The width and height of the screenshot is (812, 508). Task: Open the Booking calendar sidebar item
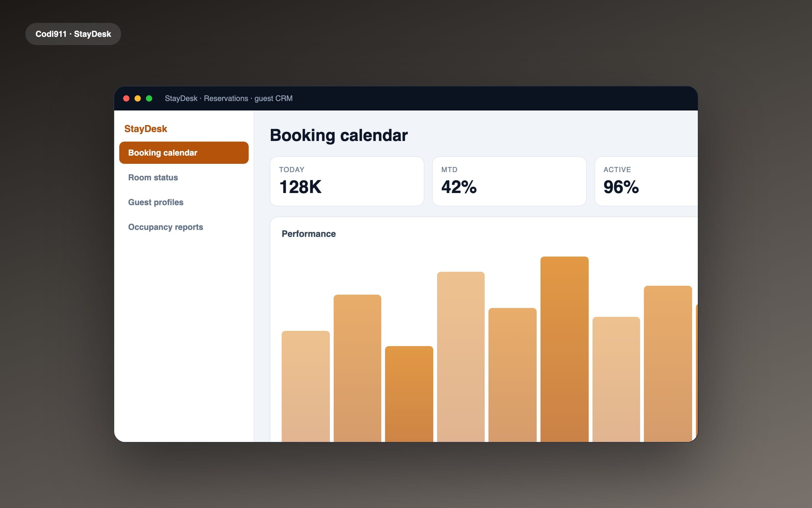point(184,152)
